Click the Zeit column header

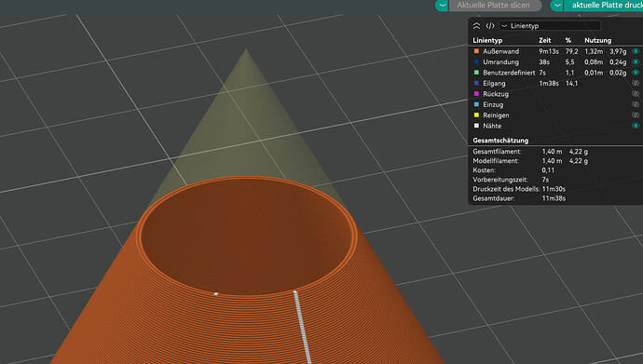click(544, 40)
